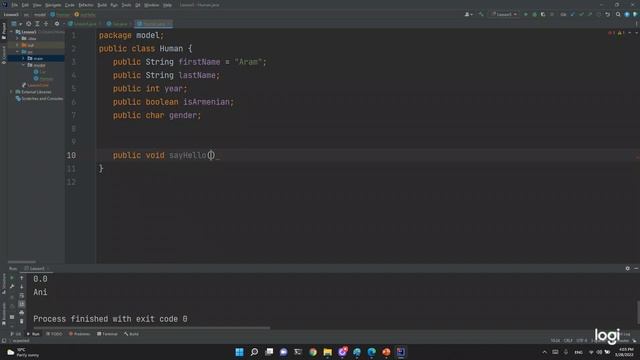Image resolution: width=640 pixels, height=360 pixels.
Task: Collapse the Lesson1 project root node
Action: 11,32
